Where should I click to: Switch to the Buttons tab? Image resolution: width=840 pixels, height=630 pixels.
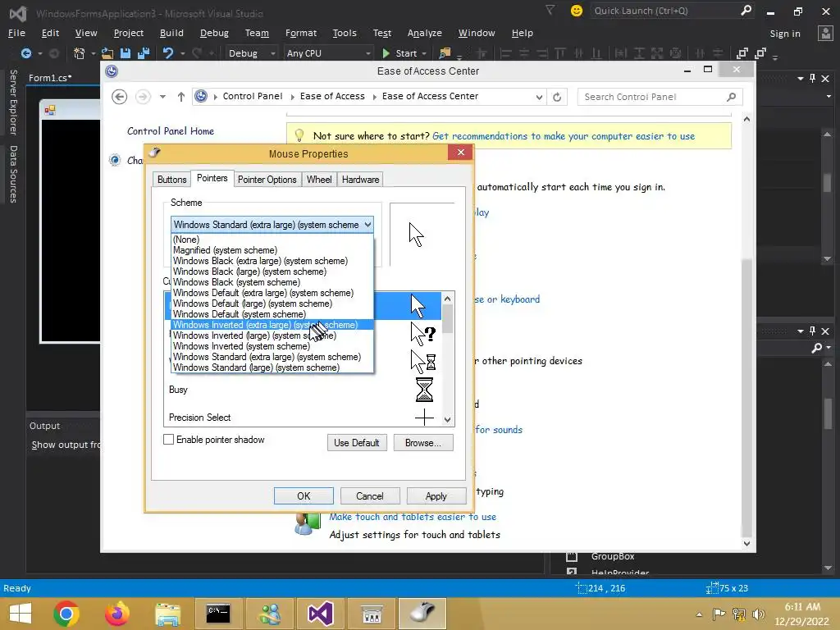(x=172, y=180)
